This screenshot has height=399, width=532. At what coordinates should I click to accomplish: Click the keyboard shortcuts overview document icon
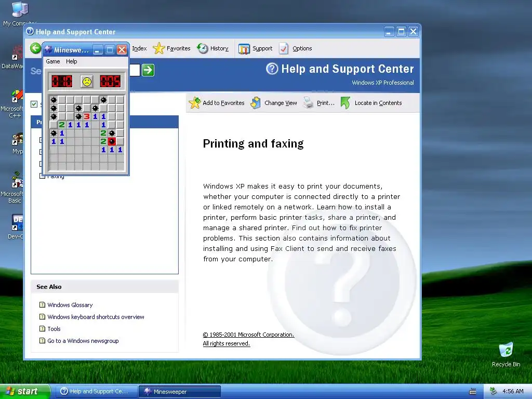(x=42, y=316)
